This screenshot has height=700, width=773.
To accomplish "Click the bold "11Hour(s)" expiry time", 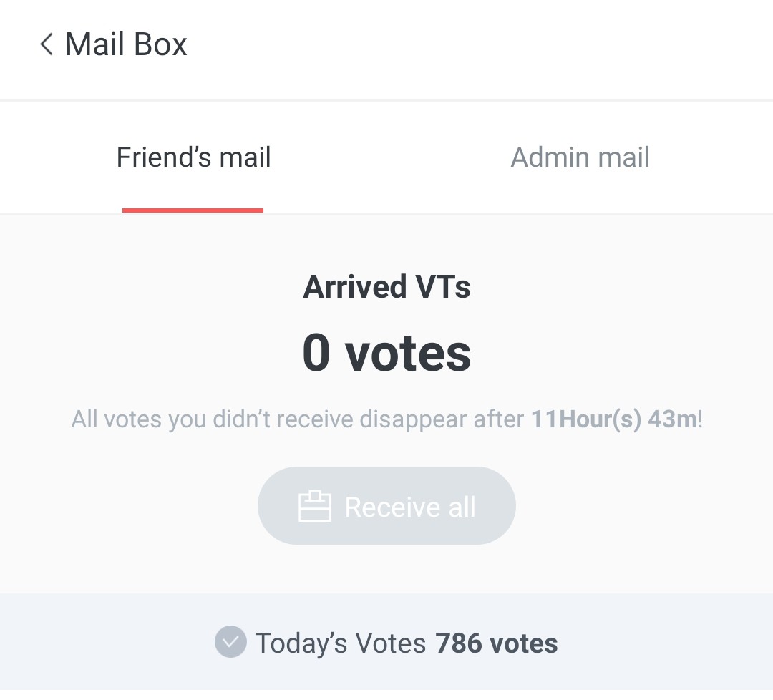I will point(585,419).
